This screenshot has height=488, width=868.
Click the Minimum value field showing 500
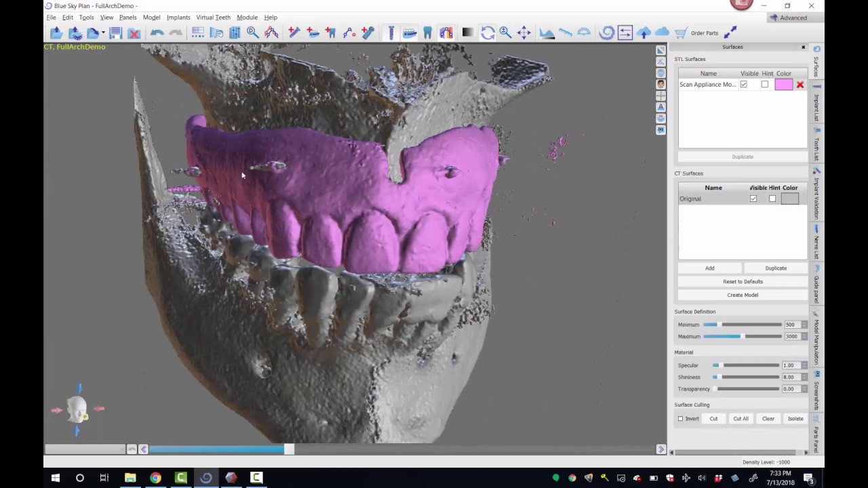pos(791,325)
